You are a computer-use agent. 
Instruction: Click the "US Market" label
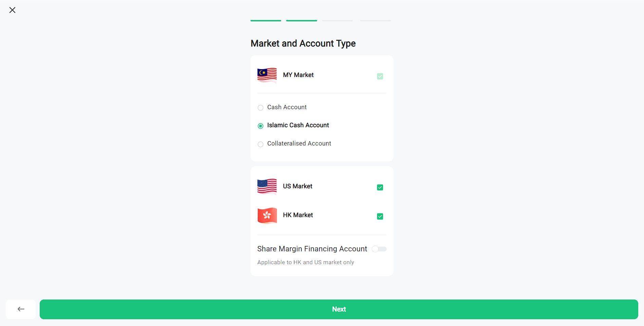[x=298, y=186]
